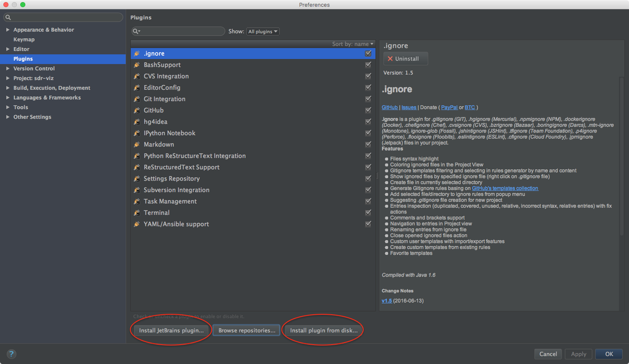The image size is (629, 364).
Task: Click the magnifier in the settings search
Action: [x=9, y=17]
